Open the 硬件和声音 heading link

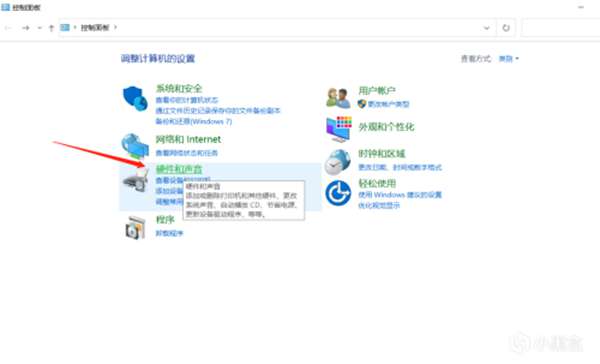[x=179, y=169]
